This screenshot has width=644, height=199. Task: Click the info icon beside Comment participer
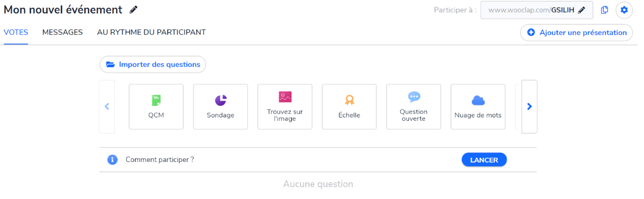click(x=112, y=159)
